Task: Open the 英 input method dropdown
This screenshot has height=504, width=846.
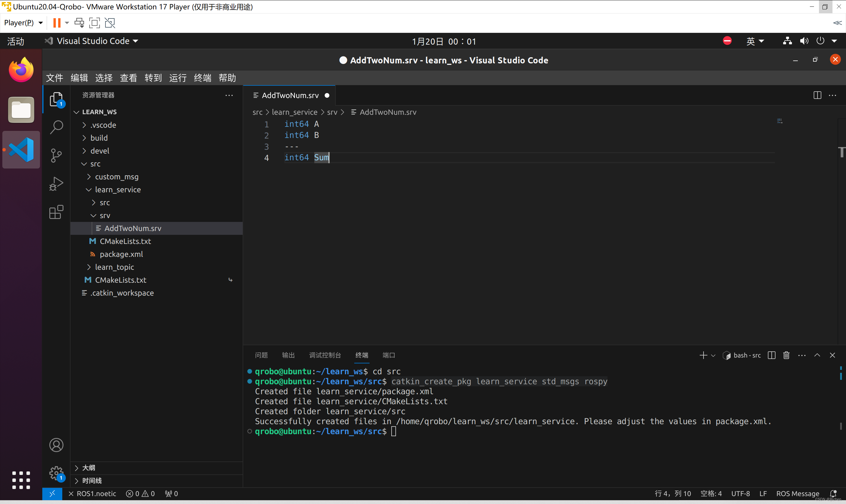Action: (x=755, y=41)
